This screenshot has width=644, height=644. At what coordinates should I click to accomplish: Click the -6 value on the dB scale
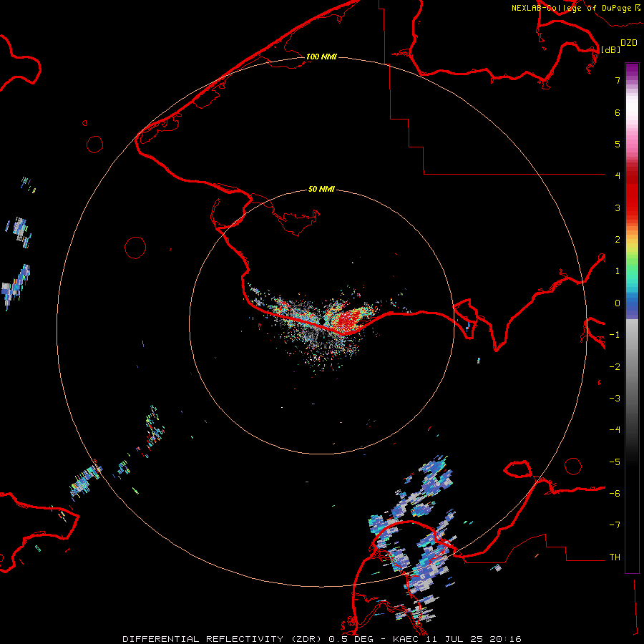pyautogui.click(x=615, y=494)
